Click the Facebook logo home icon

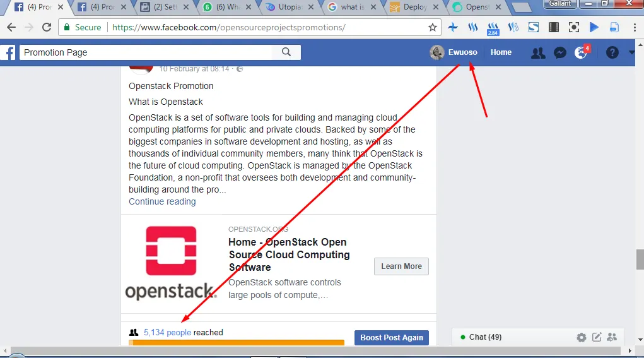point(8,52)
